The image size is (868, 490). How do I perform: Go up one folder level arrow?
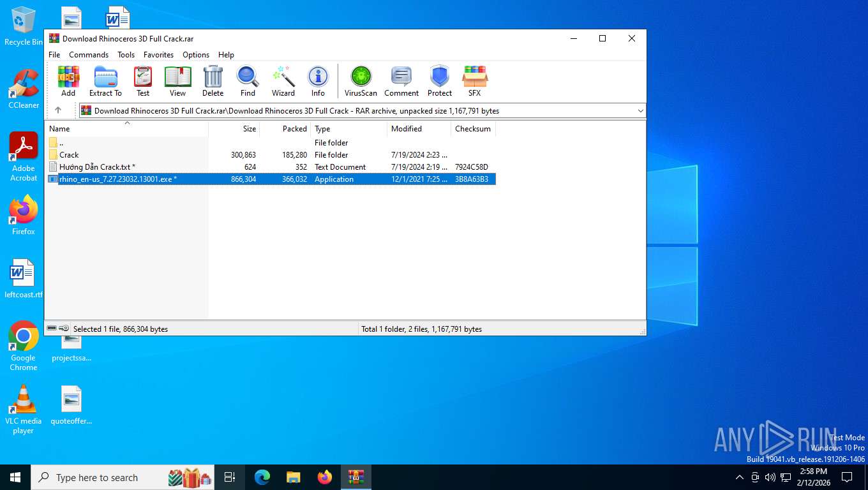pos(58,110)
